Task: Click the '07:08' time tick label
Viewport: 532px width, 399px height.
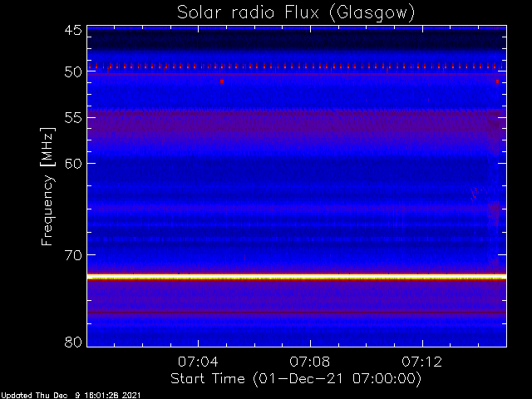Action: coord(310,362)
